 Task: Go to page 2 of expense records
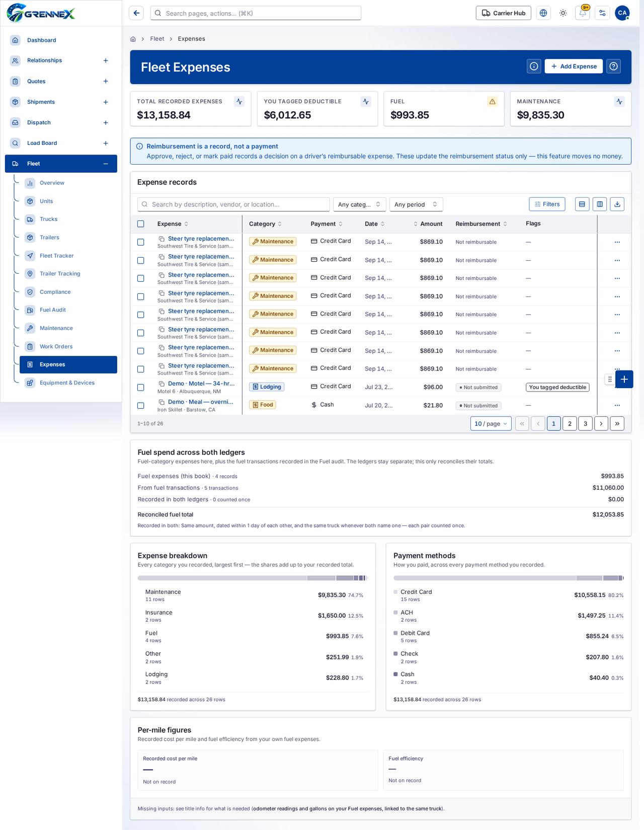click(x=570, y=423)
